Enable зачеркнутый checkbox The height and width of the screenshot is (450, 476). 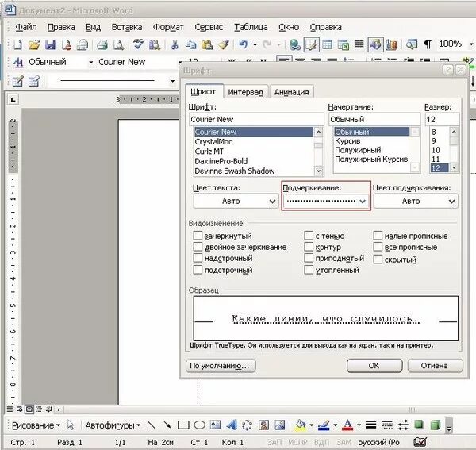tap(198, 236)
